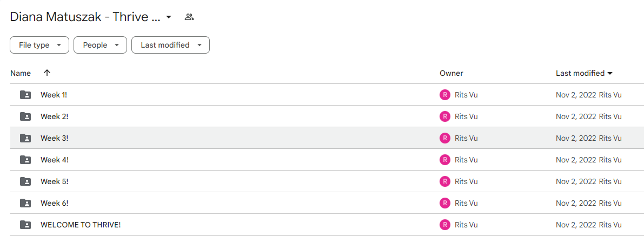Select the Week 5! folder name
Image resolution: width=644 pixels, height=248 pixels.
click(x=54, y=181)
